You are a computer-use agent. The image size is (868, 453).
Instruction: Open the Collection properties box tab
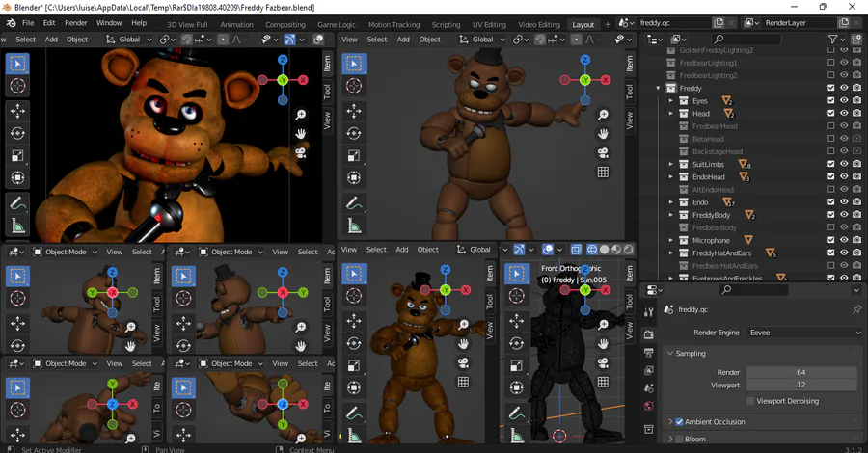click(649, 429)
